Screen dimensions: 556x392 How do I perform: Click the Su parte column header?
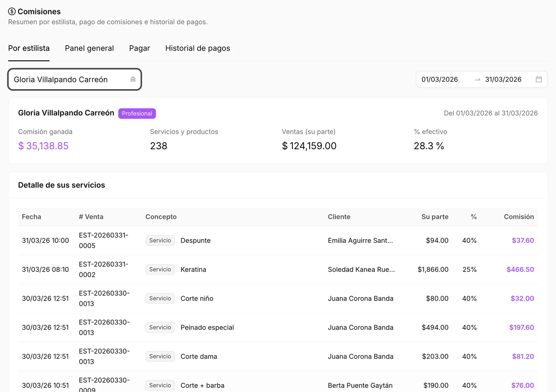pyautogui.click(x=435, y=217)
